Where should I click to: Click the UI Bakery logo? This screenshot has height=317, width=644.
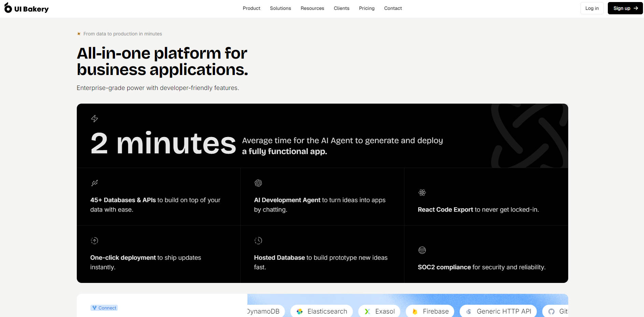[26, 8]
